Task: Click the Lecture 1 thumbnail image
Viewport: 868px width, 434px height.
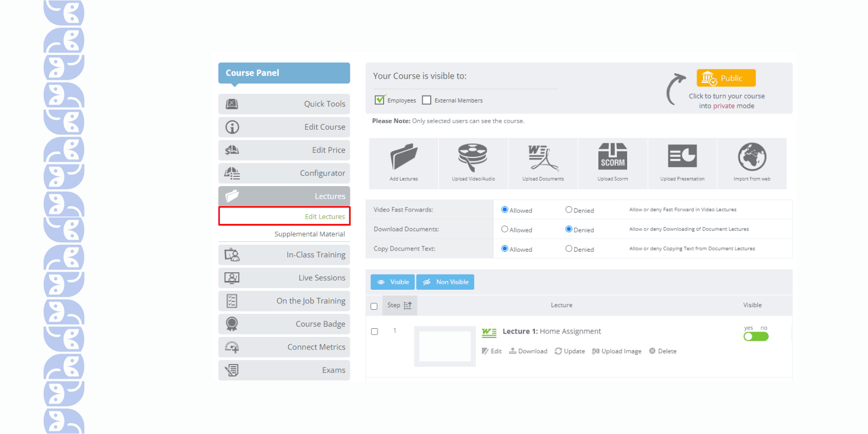Action: tap(445, 346)
